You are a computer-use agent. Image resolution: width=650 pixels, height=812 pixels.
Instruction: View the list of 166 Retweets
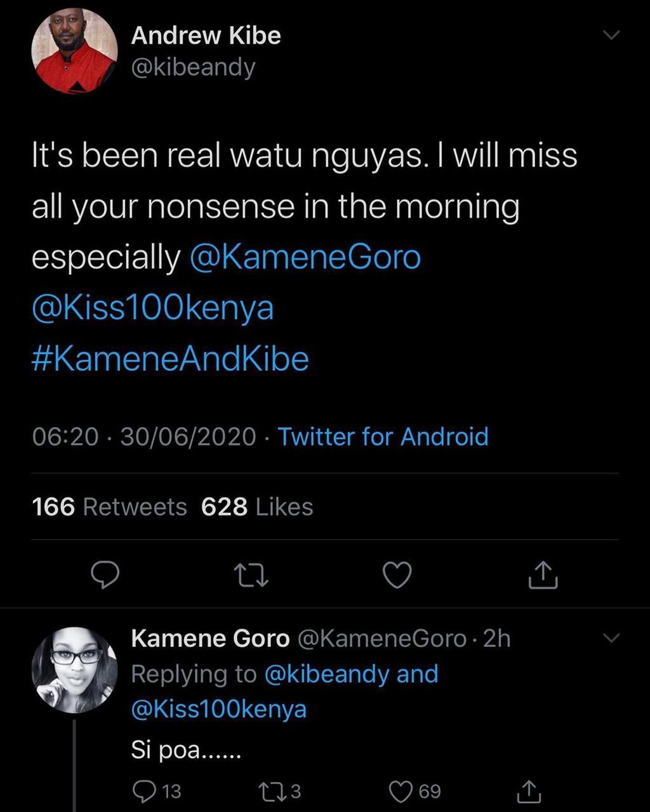[109, 507]
